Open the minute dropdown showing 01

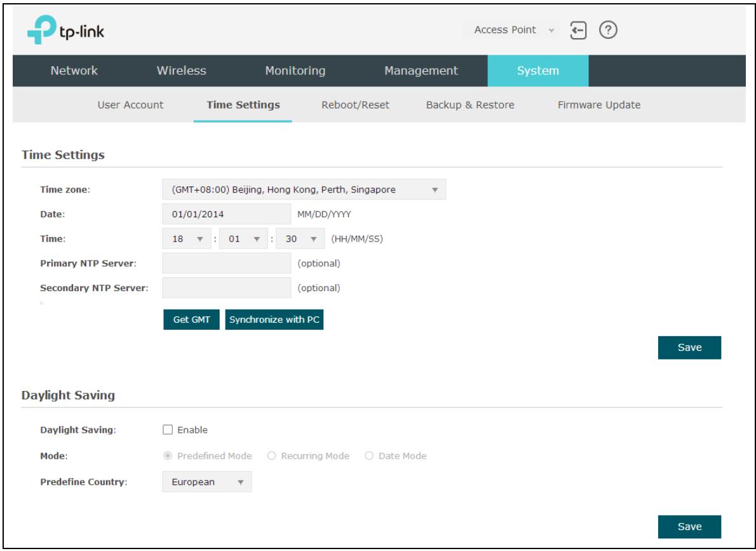point(243,239)
